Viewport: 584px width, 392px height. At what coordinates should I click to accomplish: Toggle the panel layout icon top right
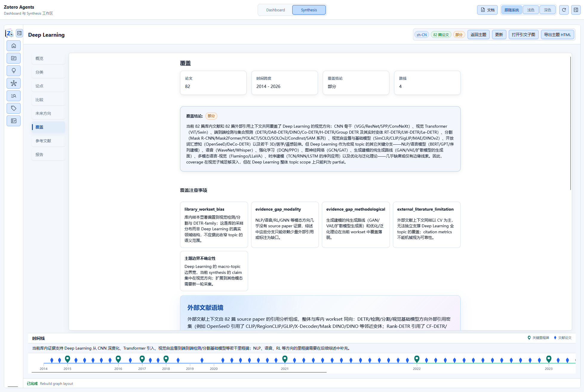(576, 10)
